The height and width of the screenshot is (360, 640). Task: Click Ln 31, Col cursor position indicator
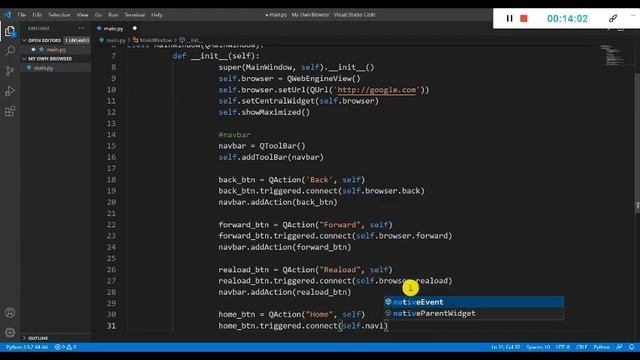[505, 347]
